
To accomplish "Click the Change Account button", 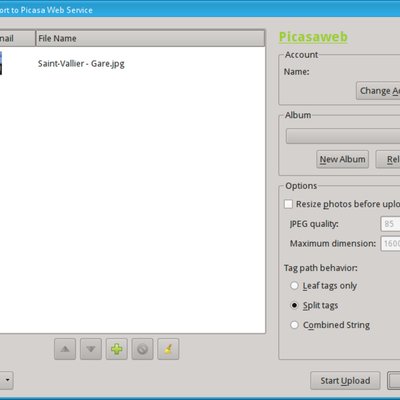I will [x=378, y=91].
